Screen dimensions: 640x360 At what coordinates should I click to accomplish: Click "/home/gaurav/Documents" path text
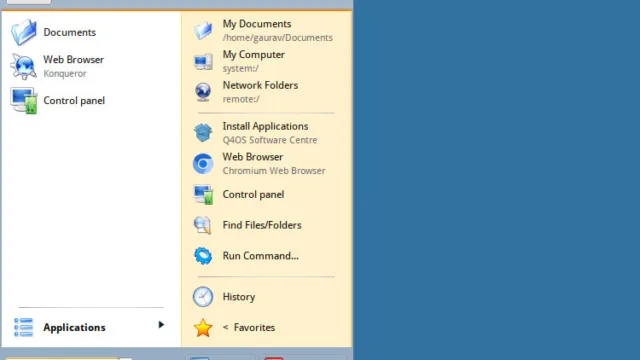pos(278,38)
